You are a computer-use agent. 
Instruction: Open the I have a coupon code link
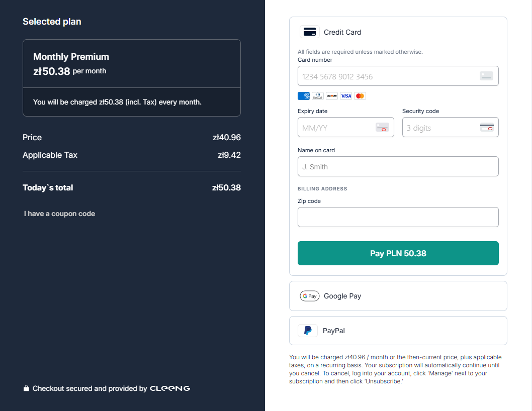(x=59, y=214)
